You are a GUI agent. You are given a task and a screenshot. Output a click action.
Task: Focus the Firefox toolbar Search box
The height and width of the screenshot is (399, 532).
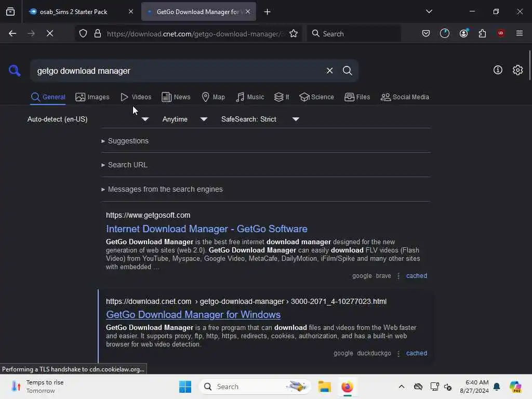pyautogui.click(x=354, y=34)
